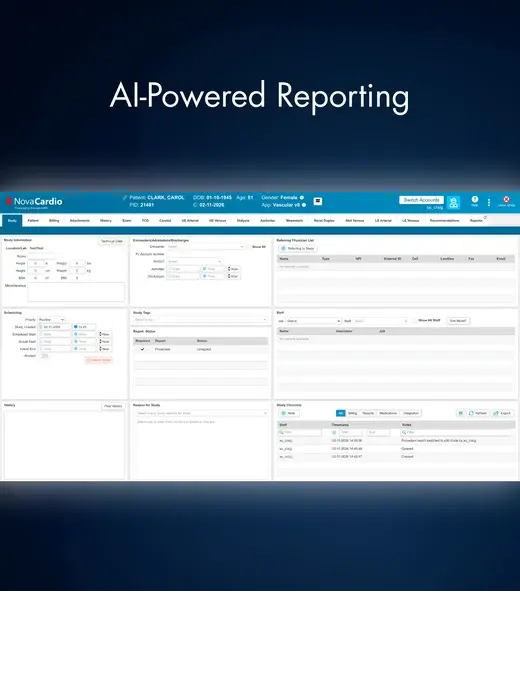The height and width of the screenshot is (673, 520).
Task: Click the plus icon on Referring to Study
Action: [x=283, y=249]
